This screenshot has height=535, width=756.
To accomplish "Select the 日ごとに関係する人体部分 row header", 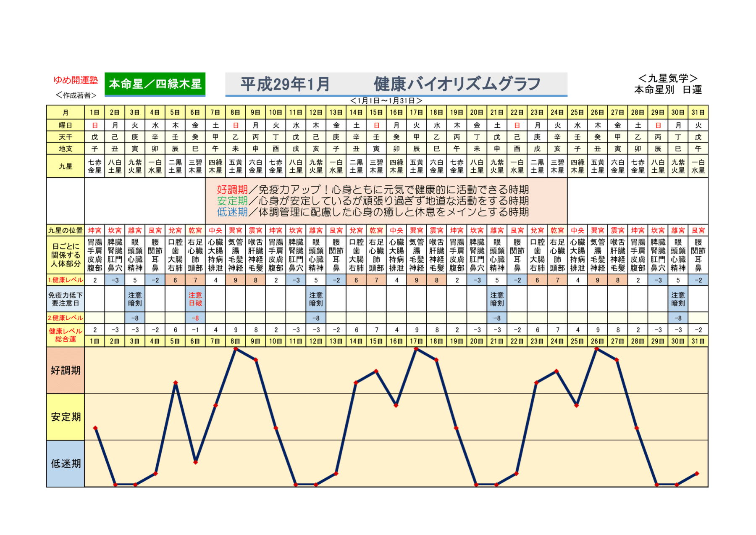I will [66, 255].
